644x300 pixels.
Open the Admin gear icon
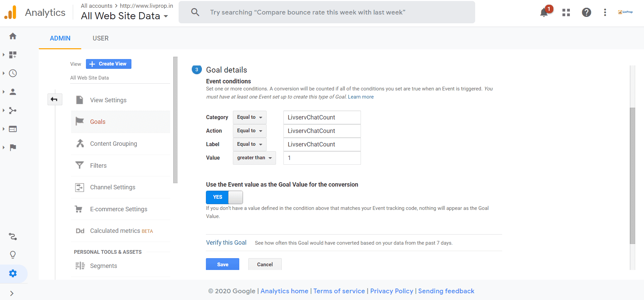[13, 273]
